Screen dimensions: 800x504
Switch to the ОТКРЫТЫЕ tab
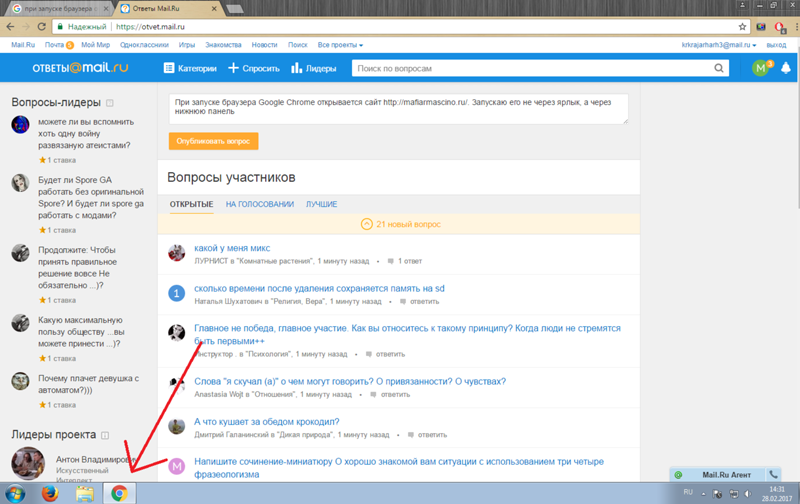tap(191, 204)
